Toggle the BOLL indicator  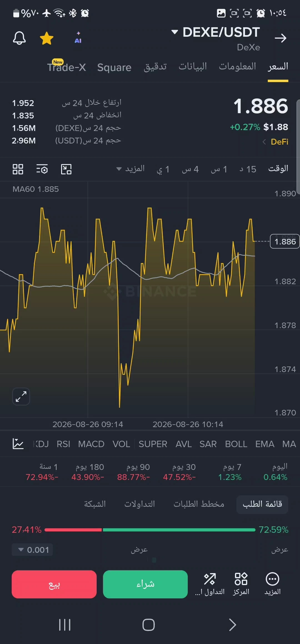pos(236,444)
